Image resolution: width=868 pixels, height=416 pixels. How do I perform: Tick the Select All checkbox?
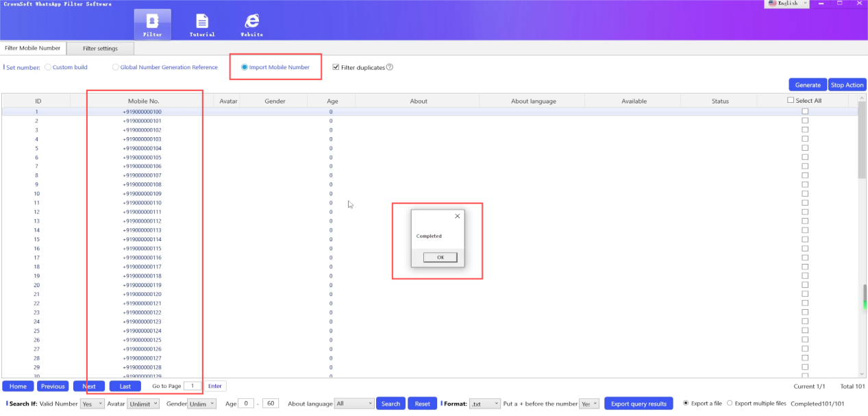(791, 101)
